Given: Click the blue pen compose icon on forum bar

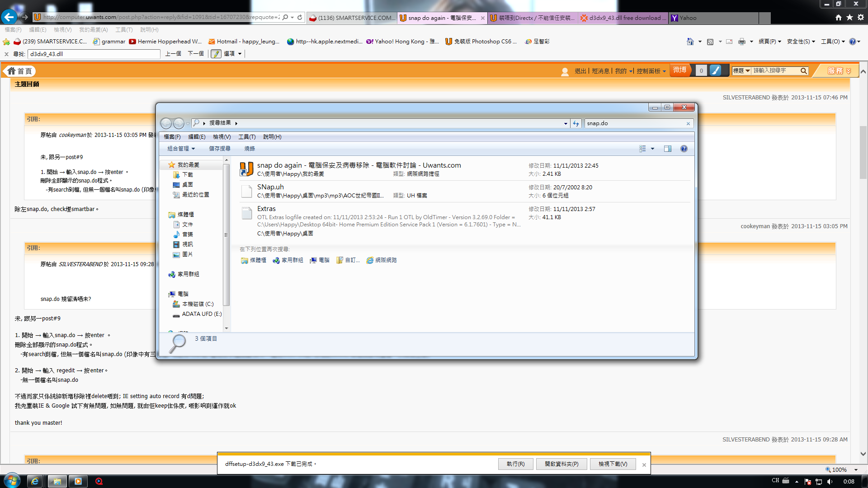Looking at the screenshot, I should click(x=715, y=70).
